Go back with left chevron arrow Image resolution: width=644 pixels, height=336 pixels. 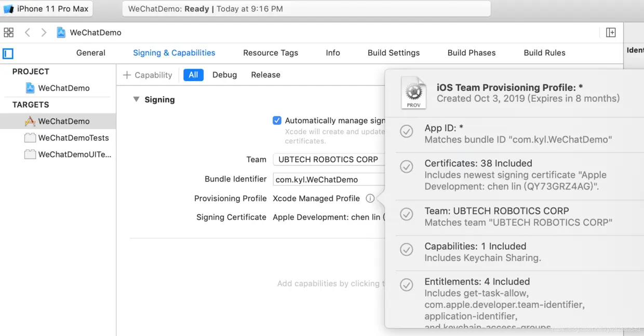[x=28, y=32]
